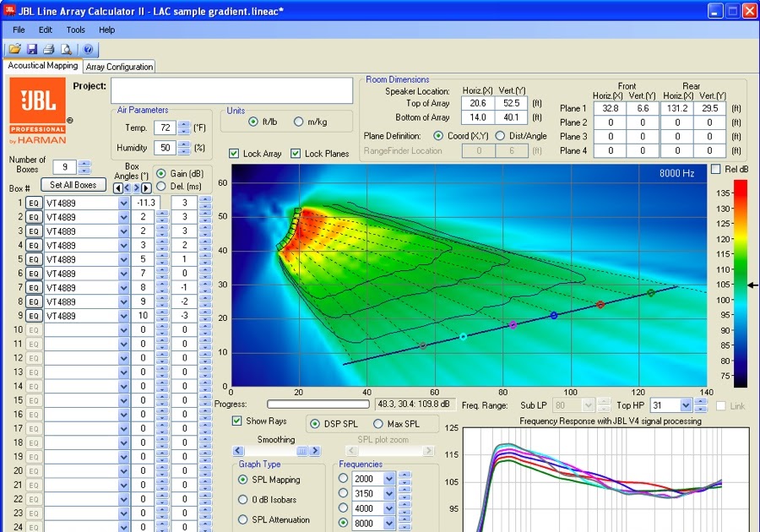Select the Max SPL radio button
The height and width of the screenshot is (532, 760).
tap(378, 423)
